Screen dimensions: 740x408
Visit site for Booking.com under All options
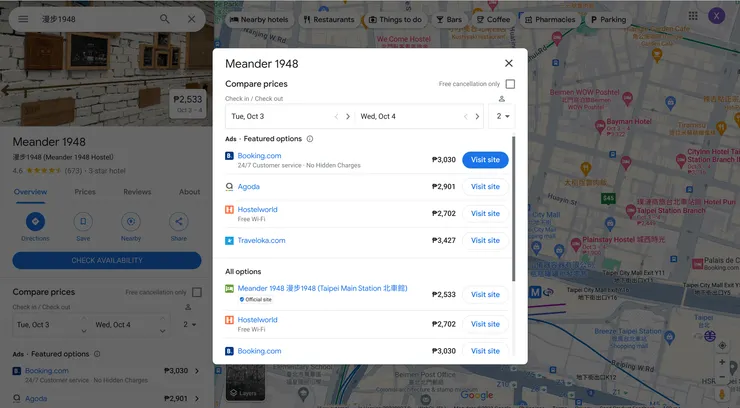tap(485, 351)
